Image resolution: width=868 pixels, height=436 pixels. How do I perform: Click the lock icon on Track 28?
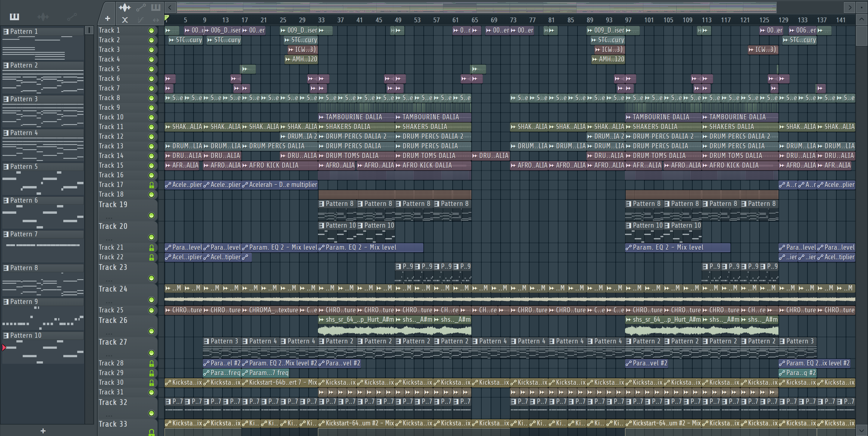pyautogui.click(x=152, y=364)
